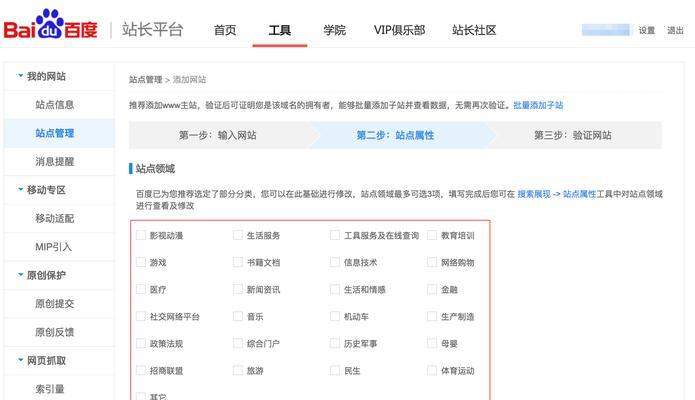Check the 影视动漫 checkbox
The height and width of the screenshot is (400, 695).
[x=141, y=235]
